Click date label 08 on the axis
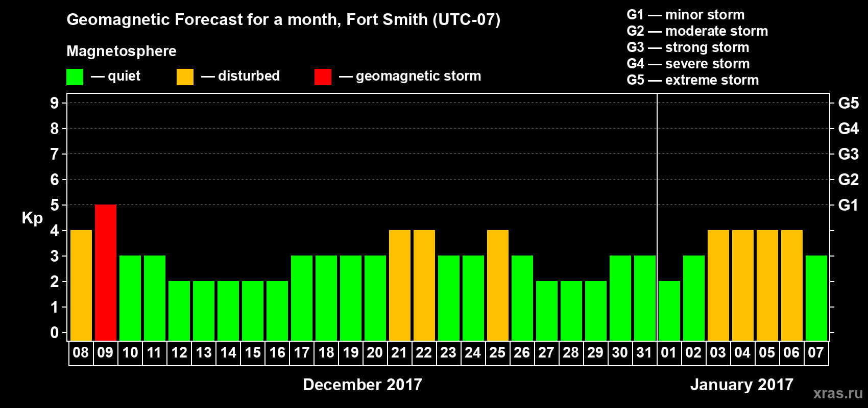The width and height of the screenshot is (868, 408). click(81, 352)
